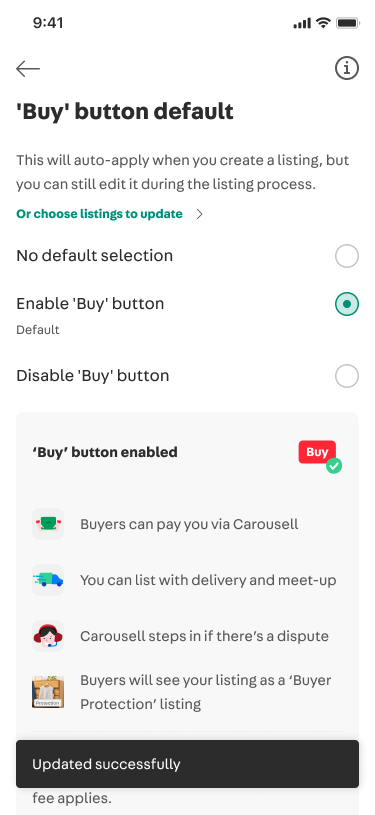Tap the 'Disable 'Buy' button' option label
The image size is (375, 815).
pos(93,376)
